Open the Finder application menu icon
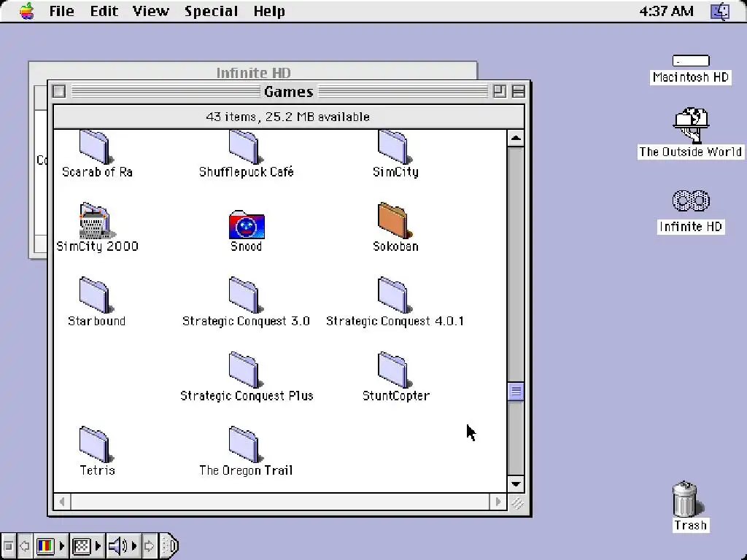 [x=720, y=11]
